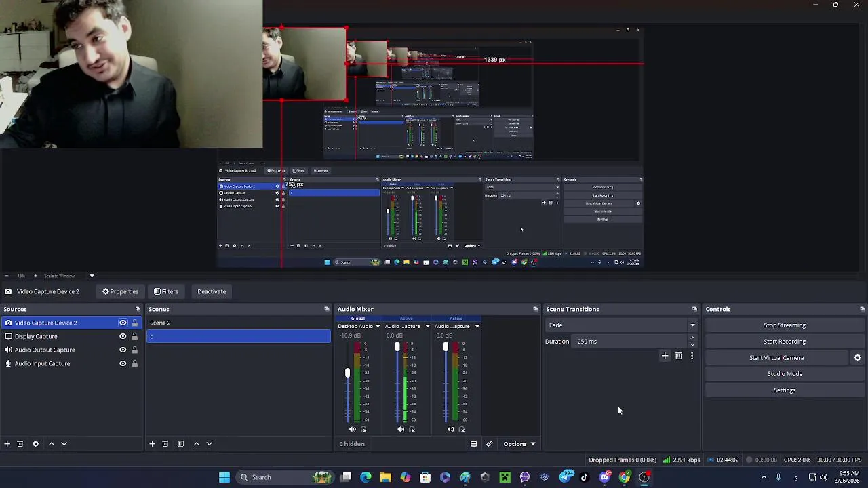Screen dimensions: 868x488
Task: Open third Audio Capture channel dropdown arrow
Action: point(477,327)
